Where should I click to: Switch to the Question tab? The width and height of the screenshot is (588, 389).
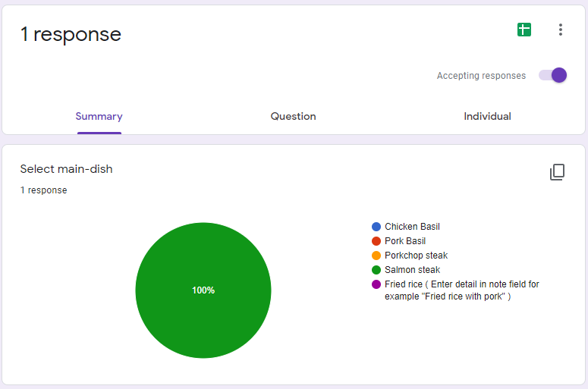[x=294, y=116]
